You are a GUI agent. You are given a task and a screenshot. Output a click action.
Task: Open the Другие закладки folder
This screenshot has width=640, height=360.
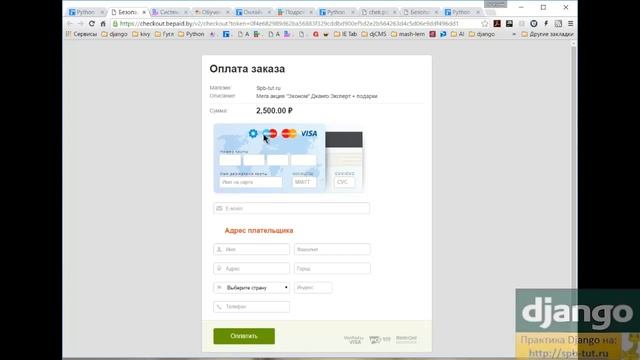tap(547, 34)
